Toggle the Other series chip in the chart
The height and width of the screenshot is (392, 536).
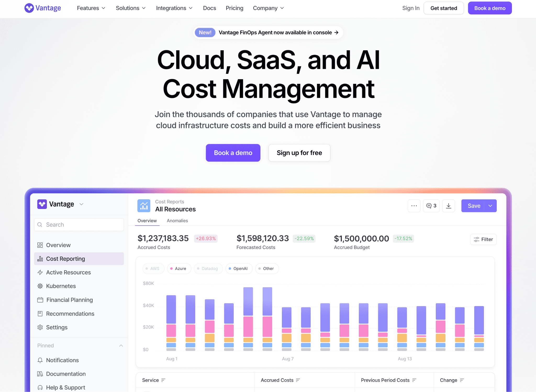click(267, 269)
